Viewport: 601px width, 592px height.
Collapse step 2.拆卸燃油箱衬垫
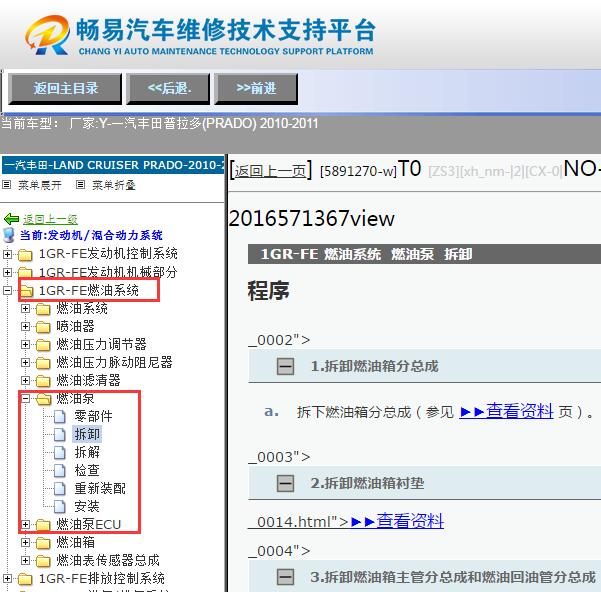pyautogui.click(x=286, y=483)
